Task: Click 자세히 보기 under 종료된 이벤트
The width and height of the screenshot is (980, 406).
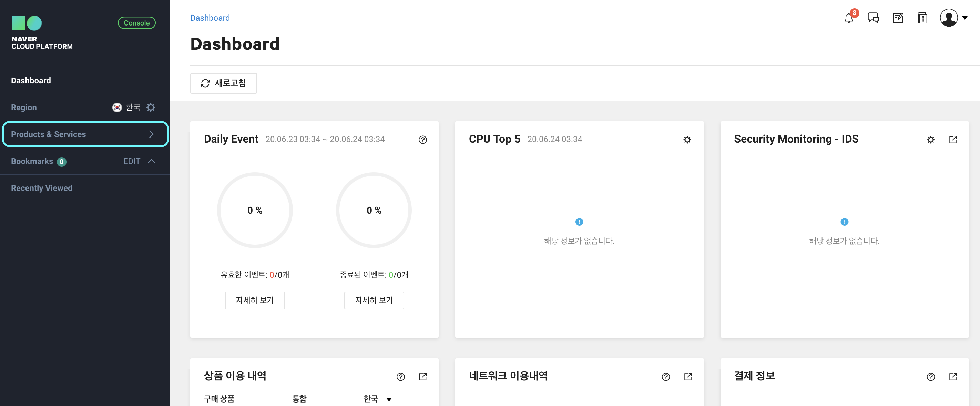Action: (374, 301)
